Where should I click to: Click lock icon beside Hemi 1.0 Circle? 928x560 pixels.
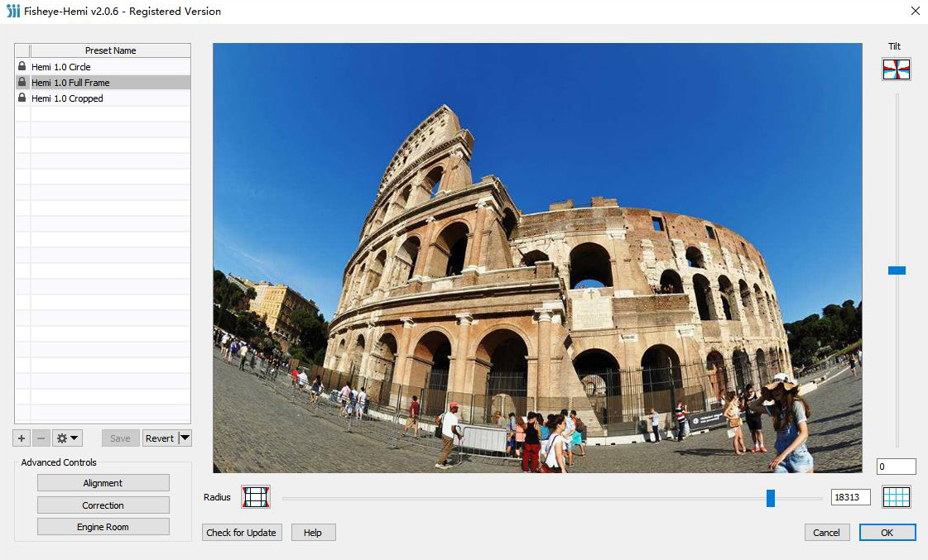point(22,66)
